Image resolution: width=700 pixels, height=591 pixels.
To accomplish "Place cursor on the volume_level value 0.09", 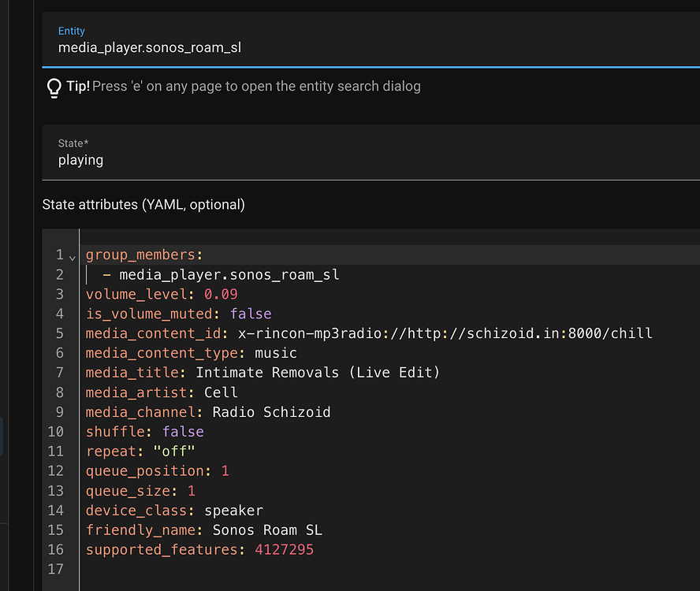I will (221, 294).
